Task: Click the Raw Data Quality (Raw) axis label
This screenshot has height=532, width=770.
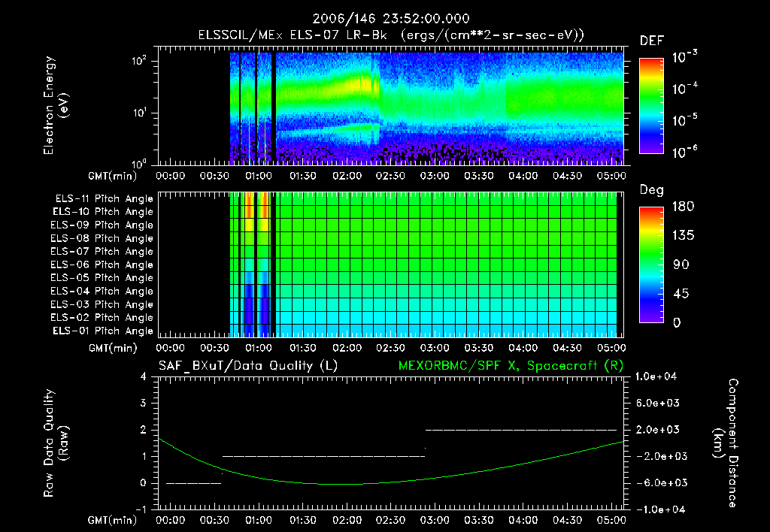Action: tap(56, 443)
